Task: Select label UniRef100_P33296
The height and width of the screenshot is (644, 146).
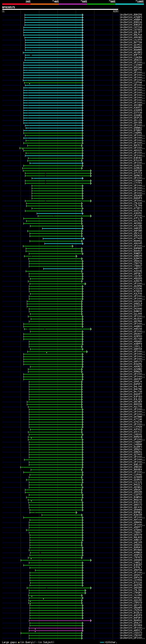Action: (x=131, y=289)
